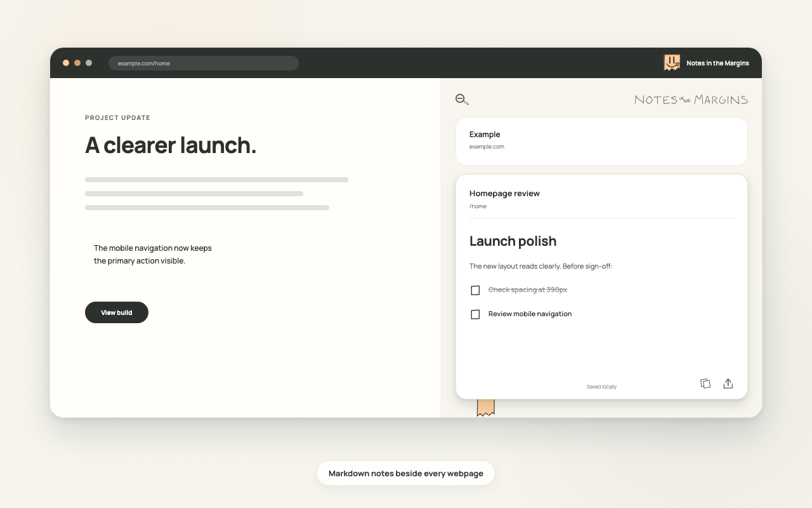Click the peach traffic-light window dot
This screenshot has height=508, width=812.
pyautogui.click(x=66, y=63)
